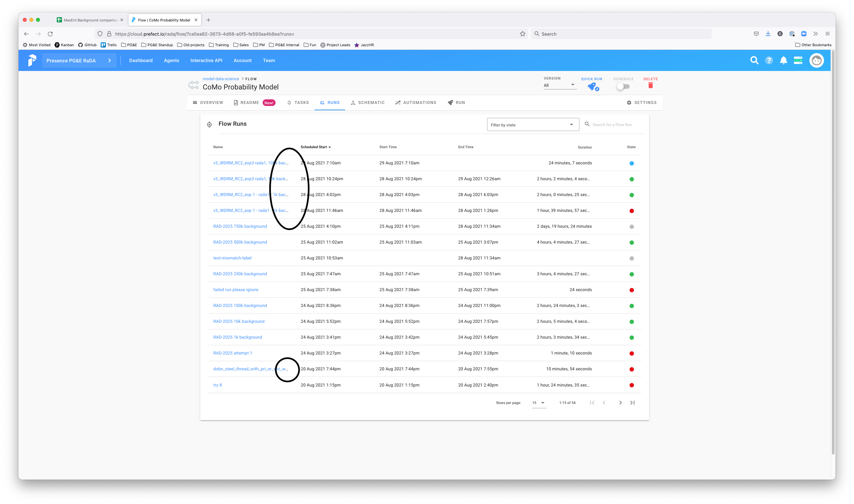This screenshot has height=504, width=854.
Task: Delete the CoMo Probability Model flow
Action: pyautogui.click(x=650, y=85)
